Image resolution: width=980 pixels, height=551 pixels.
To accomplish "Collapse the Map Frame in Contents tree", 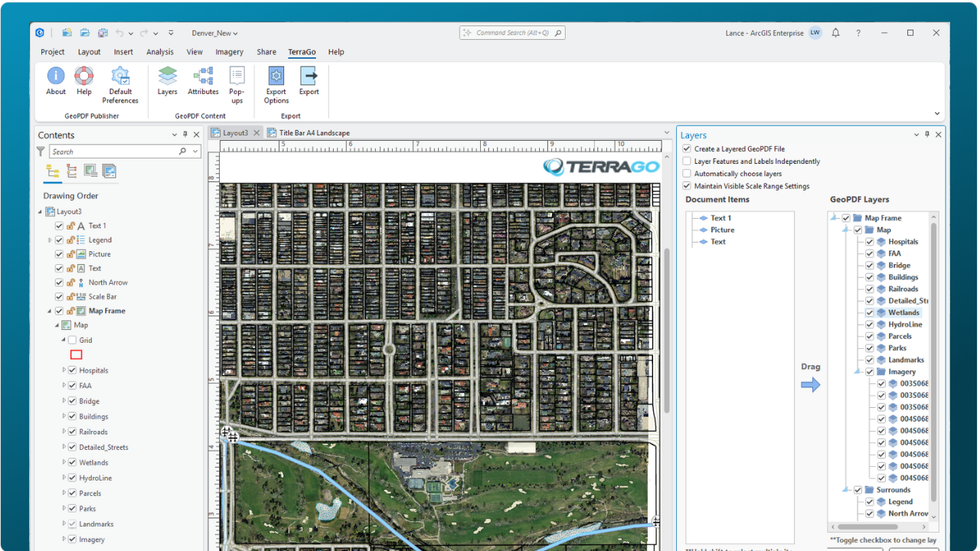I will click(x=50, y=311).
